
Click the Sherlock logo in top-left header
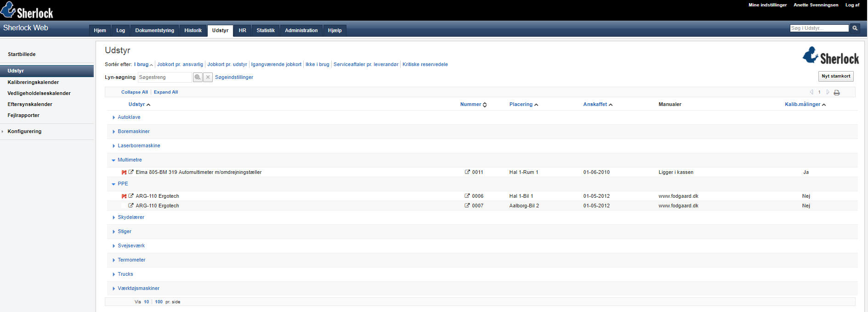click(x=27, y=10)
